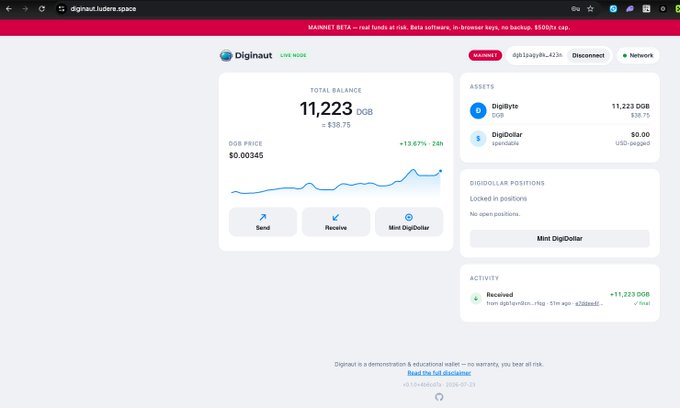Image resolution: width=680 pixels, height=408 pixels.
Task: Click the +13.67% 24h change label
Action: (x=421, y=144)
